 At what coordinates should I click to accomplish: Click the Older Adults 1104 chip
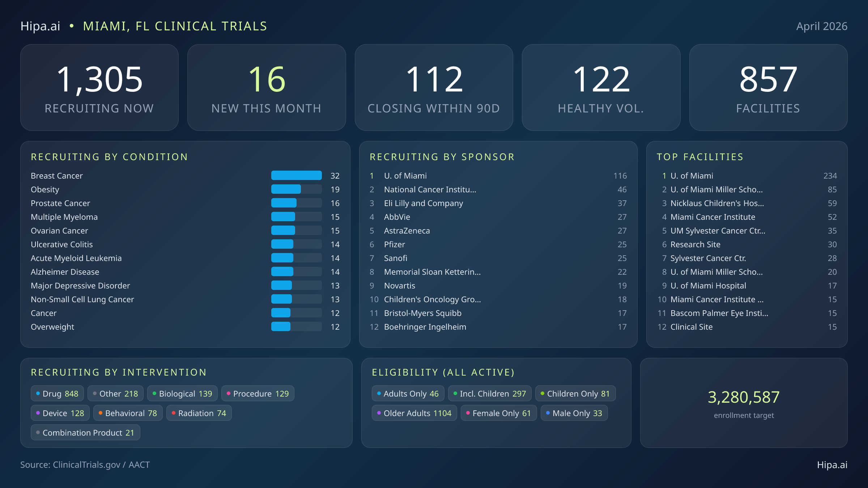click(x=414, y=413)
